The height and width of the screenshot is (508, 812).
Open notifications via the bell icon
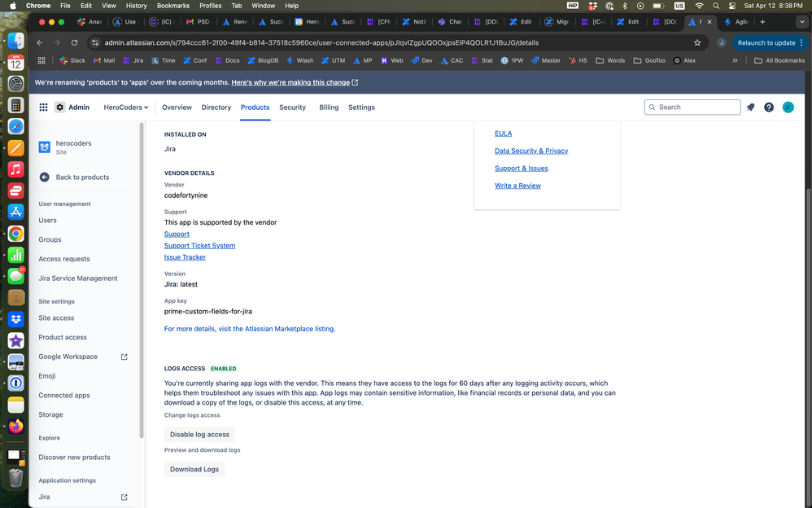(x=750, y=107)
